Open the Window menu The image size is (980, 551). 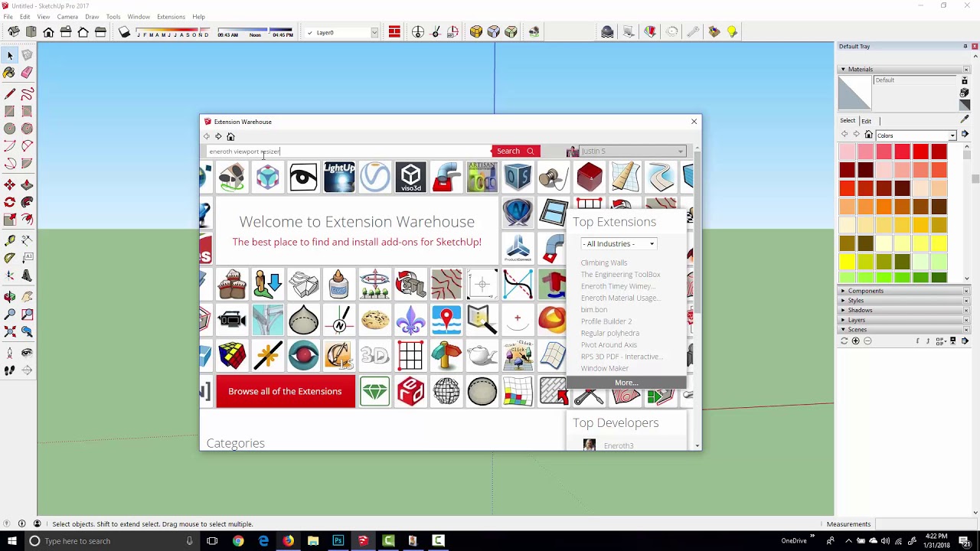click(x=139, y=17)
